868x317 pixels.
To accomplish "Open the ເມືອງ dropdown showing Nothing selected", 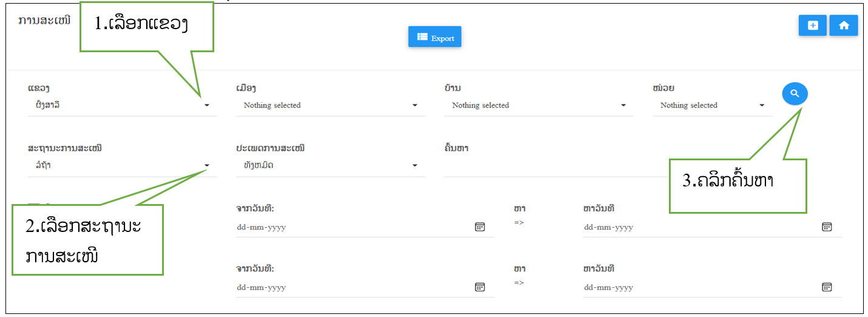I will click(331, 106).
